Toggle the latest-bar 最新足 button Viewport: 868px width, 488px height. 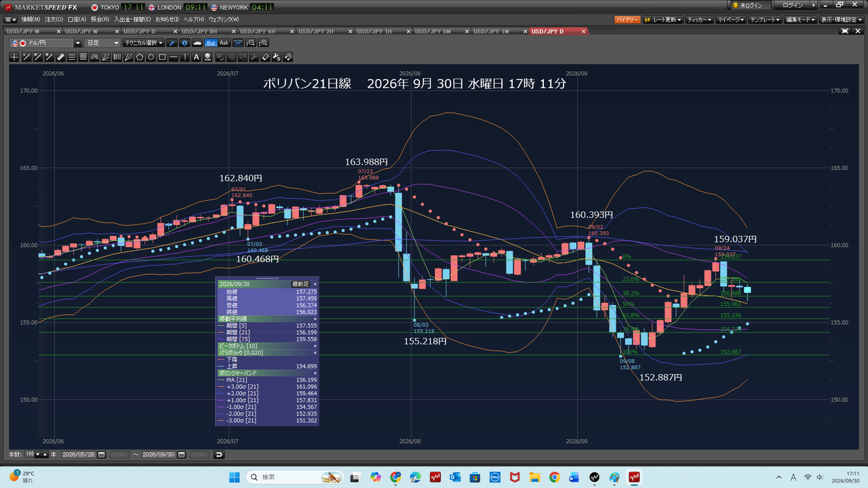[300, 284]
